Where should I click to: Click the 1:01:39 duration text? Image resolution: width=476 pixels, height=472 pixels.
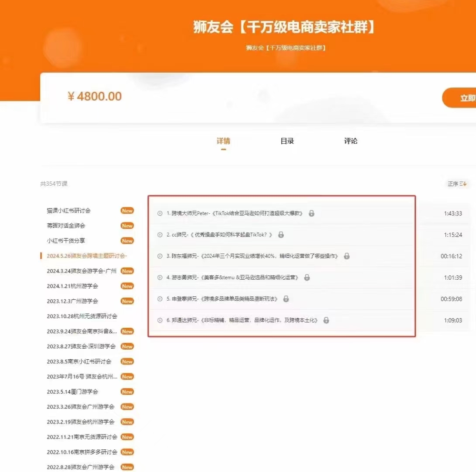point(453,278)
